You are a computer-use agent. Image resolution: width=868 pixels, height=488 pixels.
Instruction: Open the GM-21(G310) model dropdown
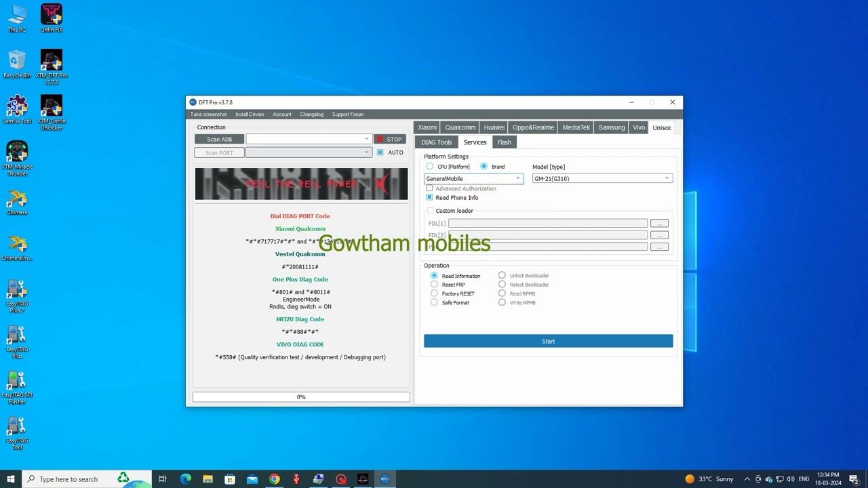pos(602,179)
